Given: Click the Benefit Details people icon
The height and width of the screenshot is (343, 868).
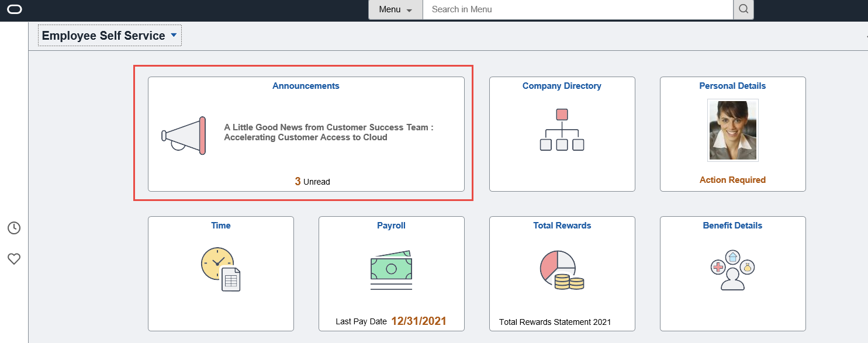Looking at the screenshot, I should tap(732, 270).
